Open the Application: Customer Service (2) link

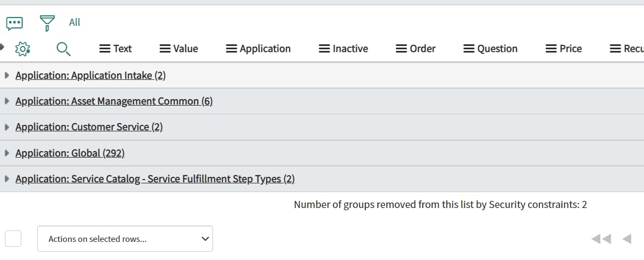tap(89, 127)
